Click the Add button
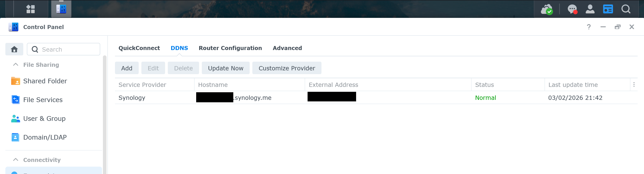The width and height of the screenshot is (644, 174). click(127, 68)
